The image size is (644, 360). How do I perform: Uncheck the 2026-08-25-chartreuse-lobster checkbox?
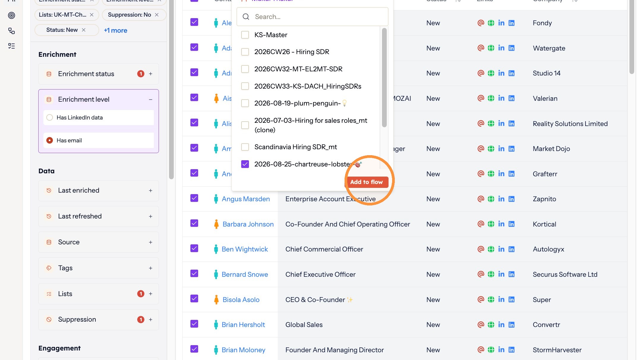click(x=245, y=164)
